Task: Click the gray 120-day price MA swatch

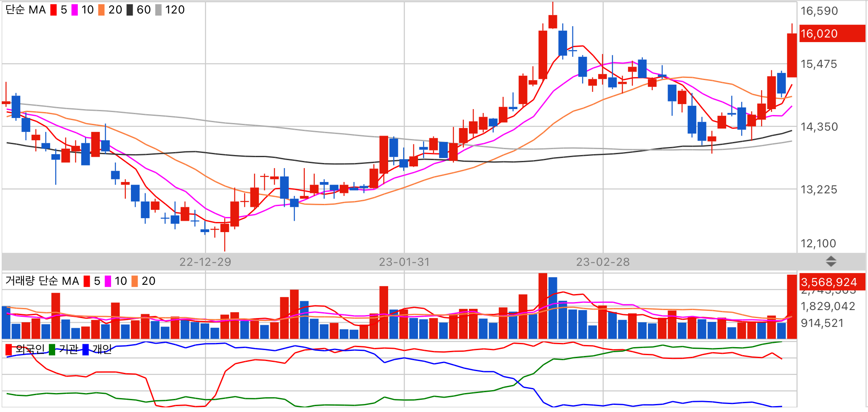Action: coord(158,10)
